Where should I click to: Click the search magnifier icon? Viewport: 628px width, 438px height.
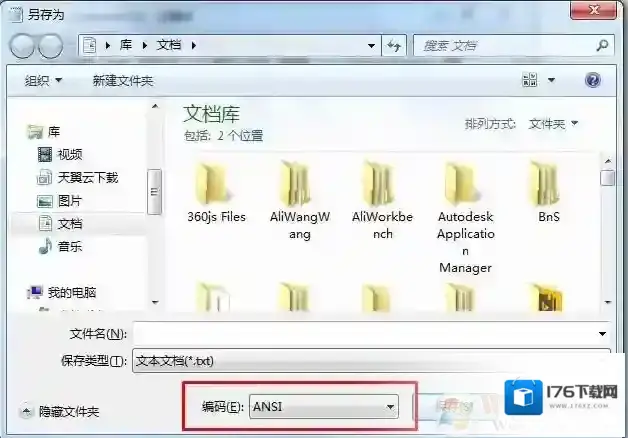click(x=602, y=45)
